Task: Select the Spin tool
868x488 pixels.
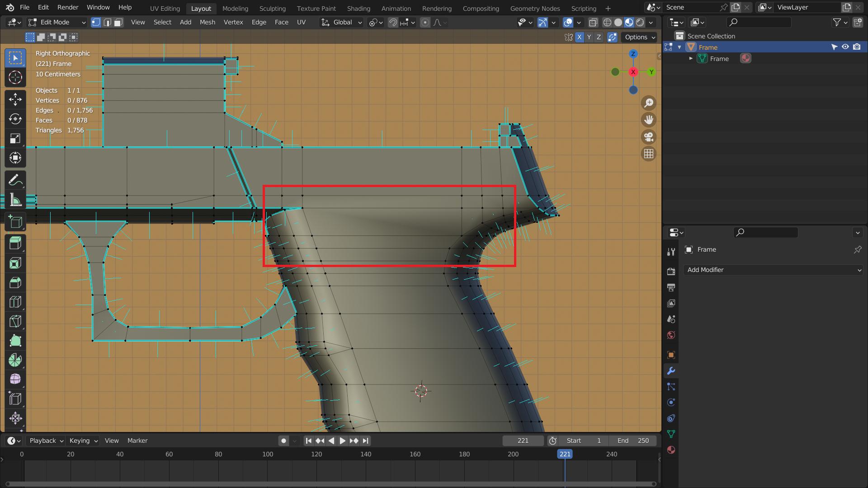Action: 15,360
